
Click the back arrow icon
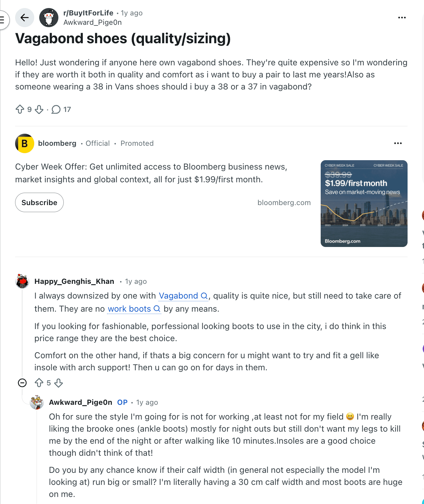click(24, 17)
